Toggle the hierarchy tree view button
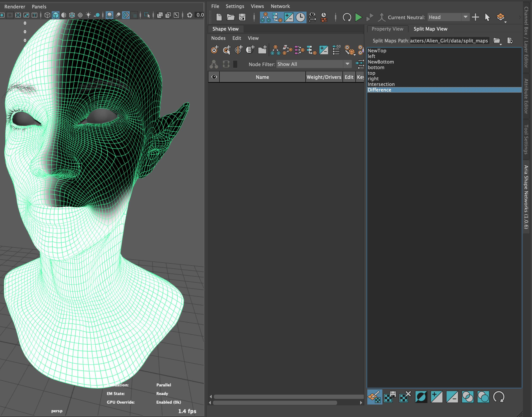Screen dimensions: 532x417 click(277, 17)
